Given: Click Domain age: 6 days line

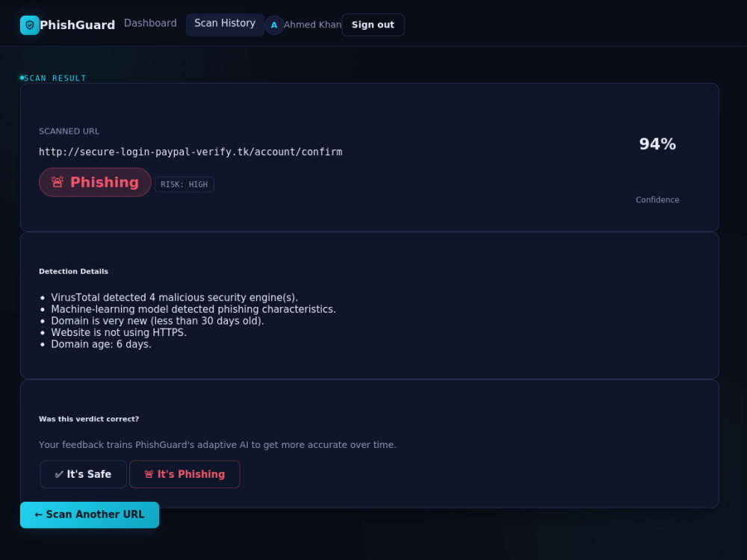Looking at the screenshot, I should tap(101, 344).
